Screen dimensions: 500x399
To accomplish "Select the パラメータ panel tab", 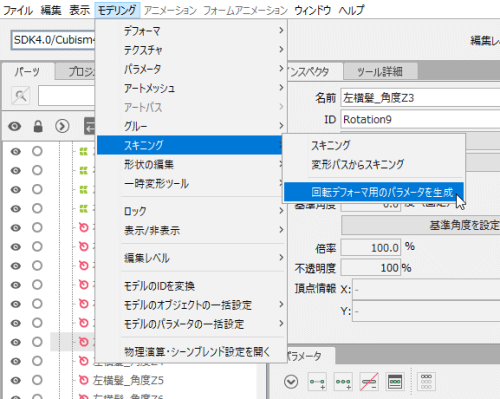I will 304,356.
